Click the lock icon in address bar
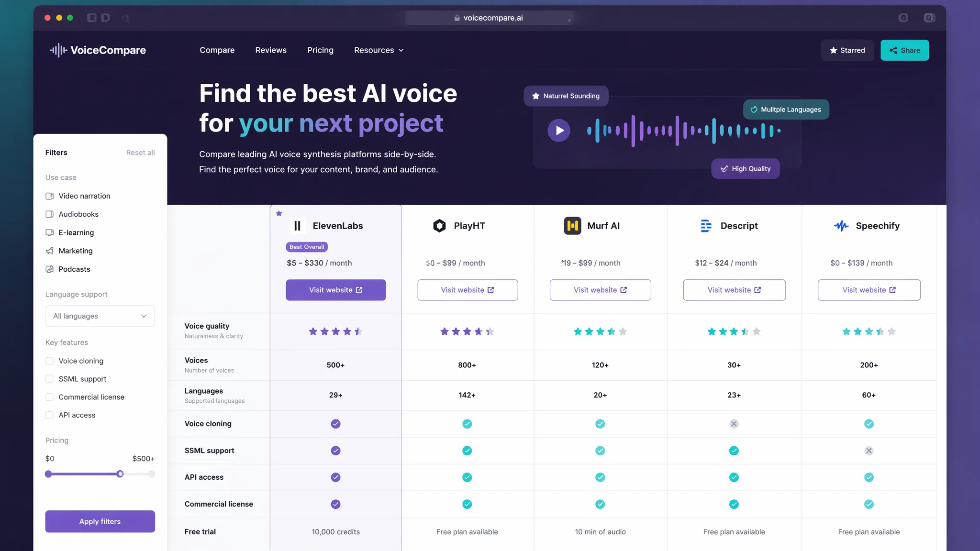This screenshot has width=980, height=551. [457, 18]
